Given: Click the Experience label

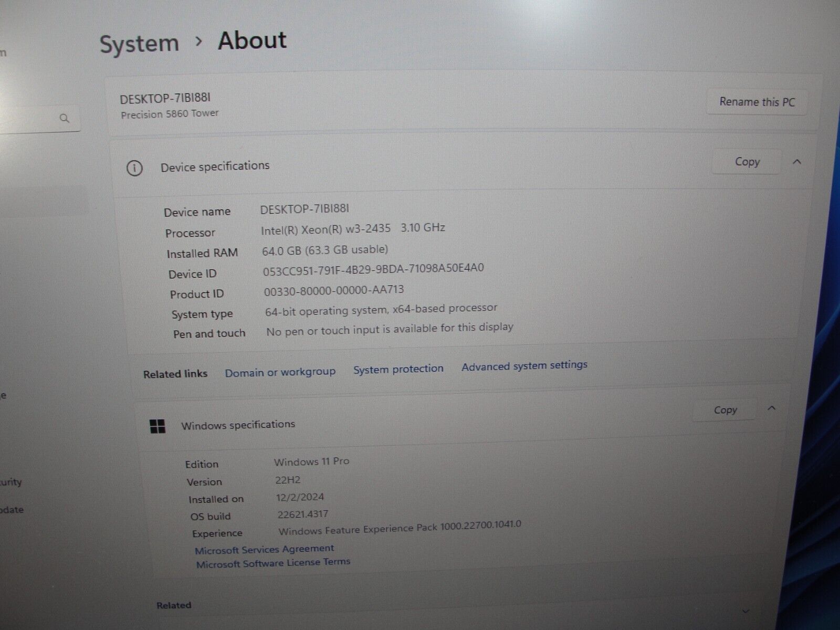Looking at the screenshot, I should pyautogui.click(x=217, y=533).
